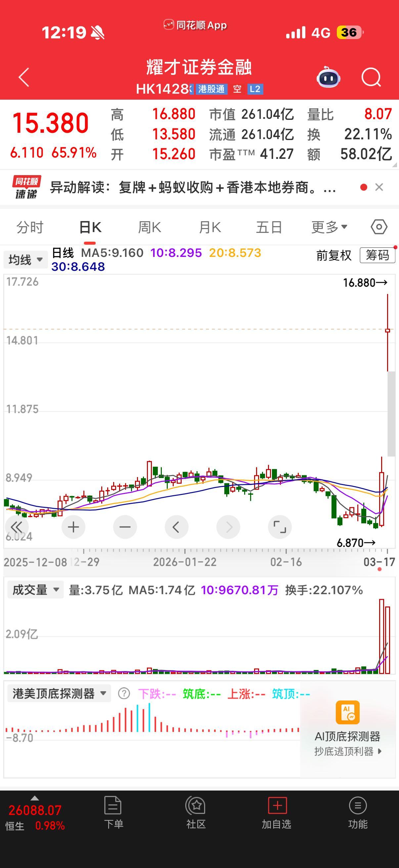
Task: Switch chart to fullscreen landscape view
Action: pyautogui.click(x=280, y=527)
